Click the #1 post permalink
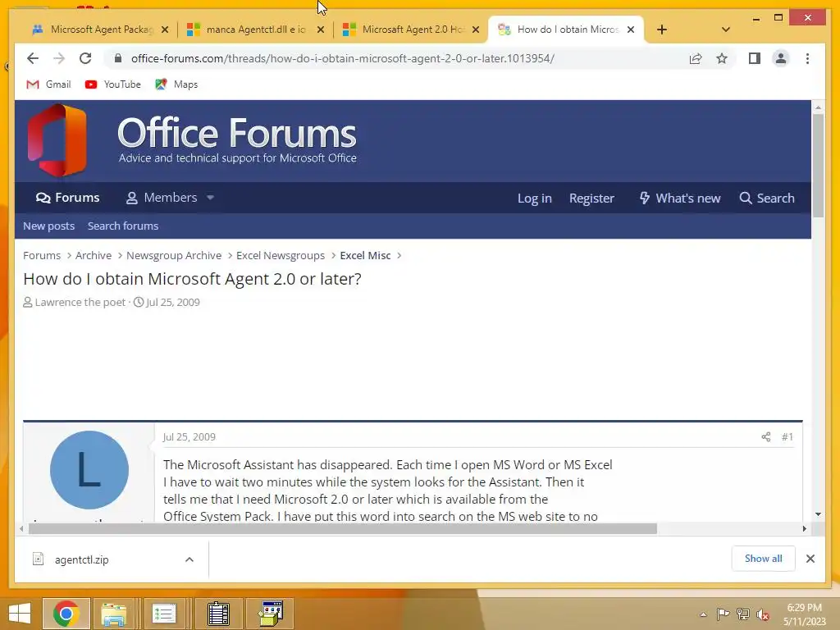 coord(787,436)
